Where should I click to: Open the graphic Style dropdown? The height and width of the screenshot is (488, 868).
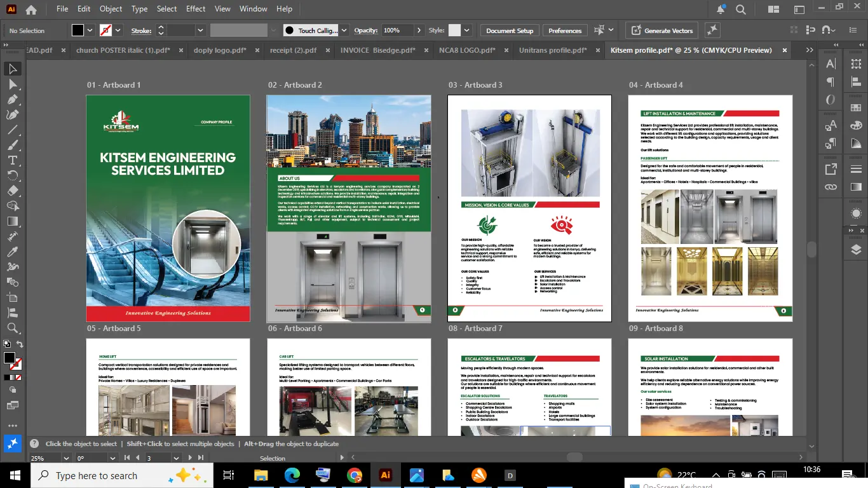coord(467,30)
